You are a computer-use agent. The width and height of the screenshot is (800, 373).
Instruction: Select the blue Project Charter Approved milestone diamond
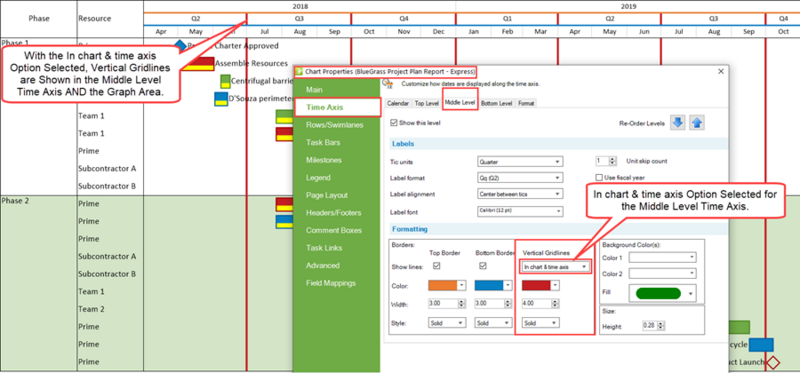tap(180, 45)
